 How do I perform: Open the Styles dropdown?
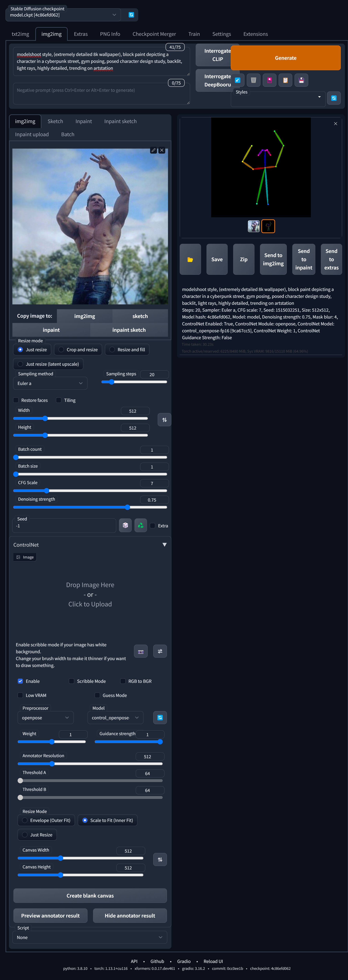click(x=278, y=99)
